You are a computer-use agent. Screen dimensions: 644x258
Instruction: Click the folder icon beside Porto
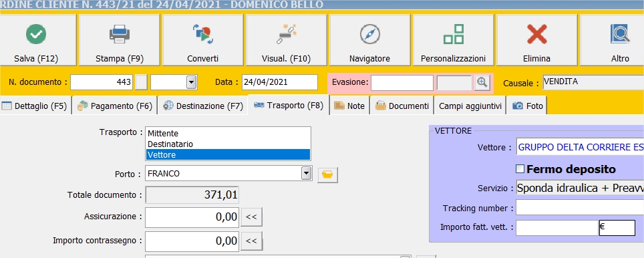tap(328, 174)
